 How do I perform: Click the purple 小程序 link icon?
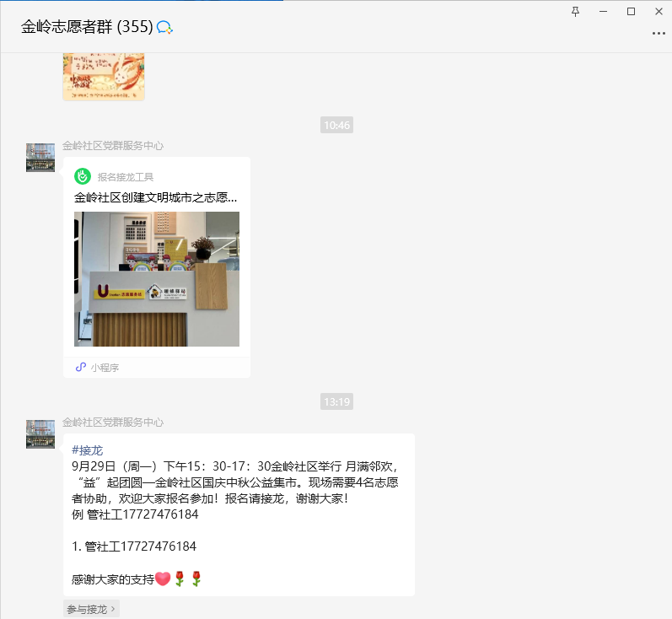click(x=81, y=368)
